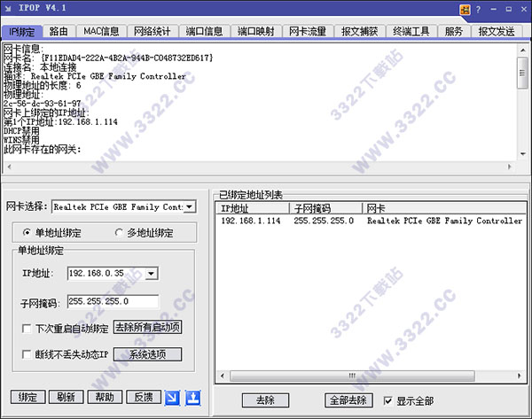Screen dimensions: 532x419
Task: Open 系统选项 button
Action: [147, 354]
